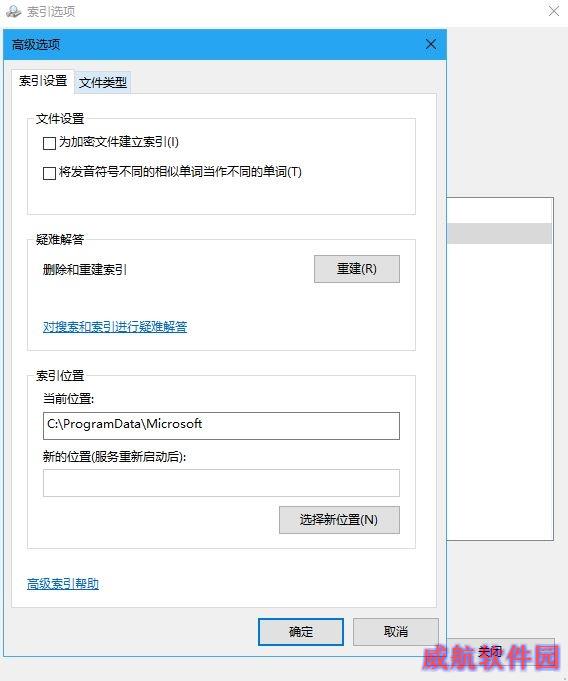Close the 索引选项 window with top-right X
568x681 pixels.
[x=554, y=11]
